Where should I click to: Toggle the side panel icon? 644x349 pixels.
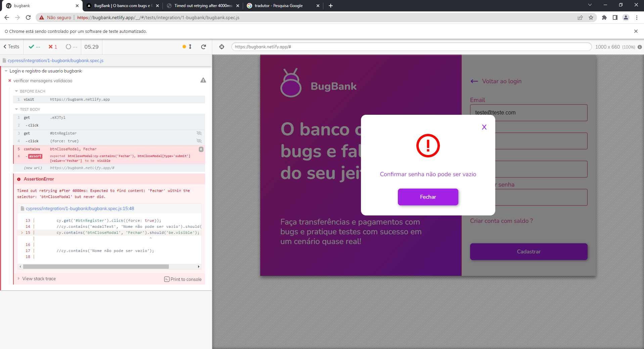(x=615, y=17)
